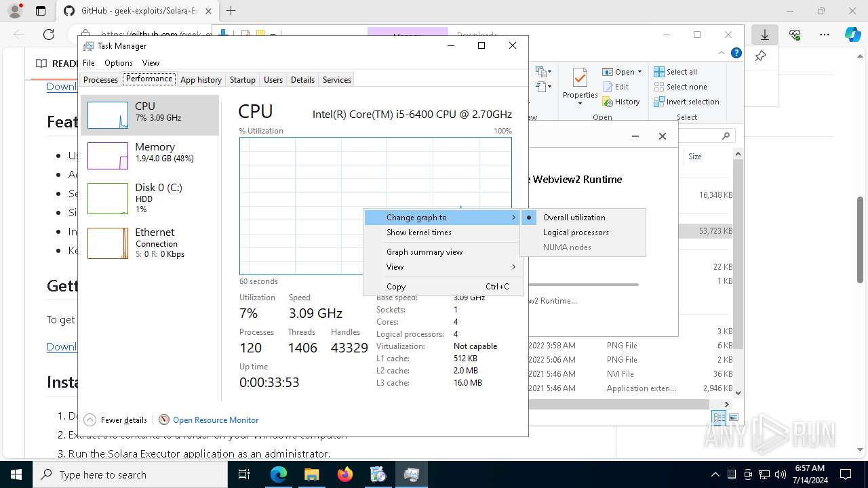Switch to the Processes tab

[100, 80]
